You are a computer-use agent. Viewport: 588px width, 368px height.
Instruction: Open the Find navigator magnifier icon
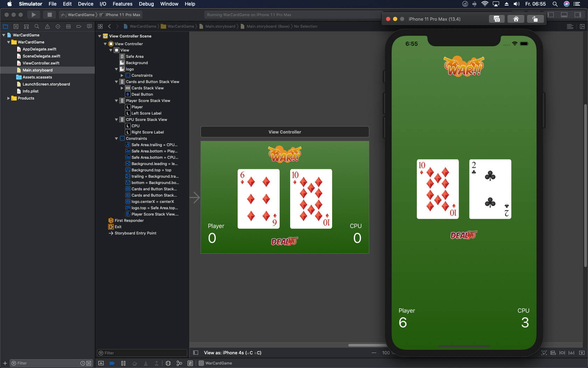[x=37, y=27]
